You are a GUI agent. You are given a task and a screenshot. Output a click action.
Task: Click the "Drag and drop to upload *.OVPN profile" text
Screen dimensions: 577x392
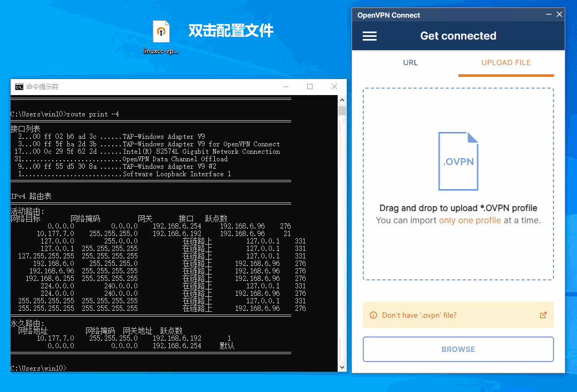pyautogui.click(x=458, y=208)
